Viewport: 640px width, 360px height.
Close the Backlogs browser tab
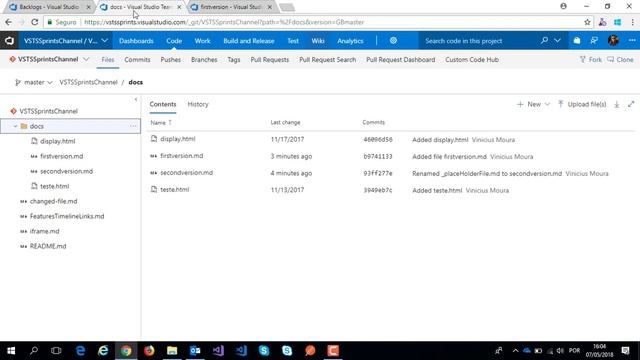pos(88,7)
